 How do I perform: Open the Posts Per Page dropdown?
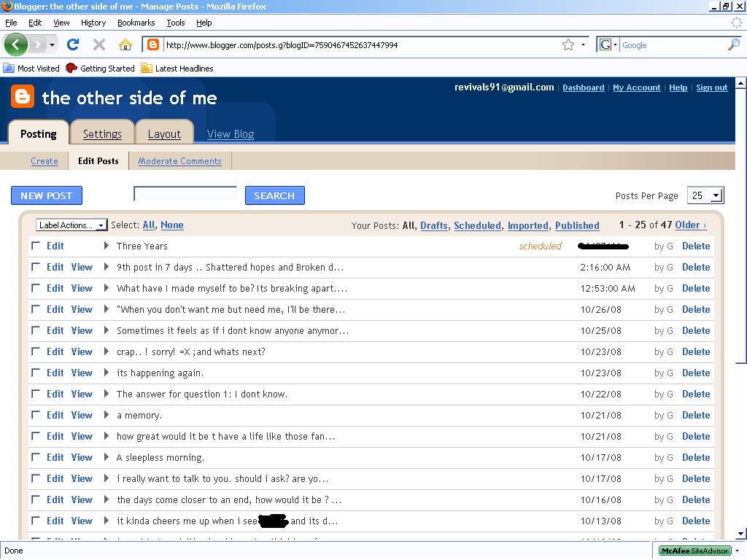click(x=705, y=195)
